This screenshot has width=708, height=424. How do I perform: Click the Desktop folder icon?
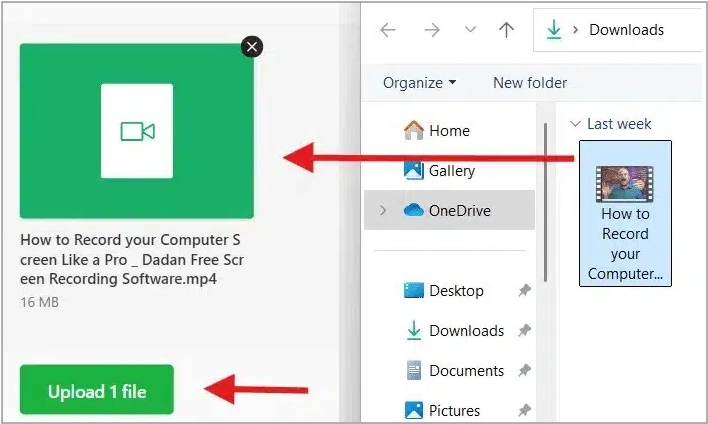coord(414,290)
